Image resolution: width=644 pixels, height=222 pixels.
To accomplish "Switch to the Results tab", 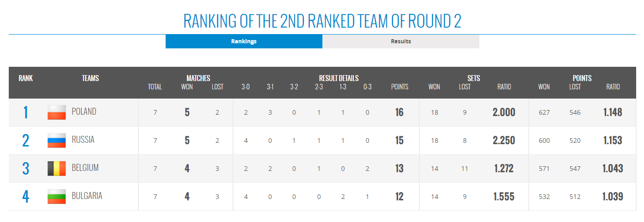I will pos(400,41).
